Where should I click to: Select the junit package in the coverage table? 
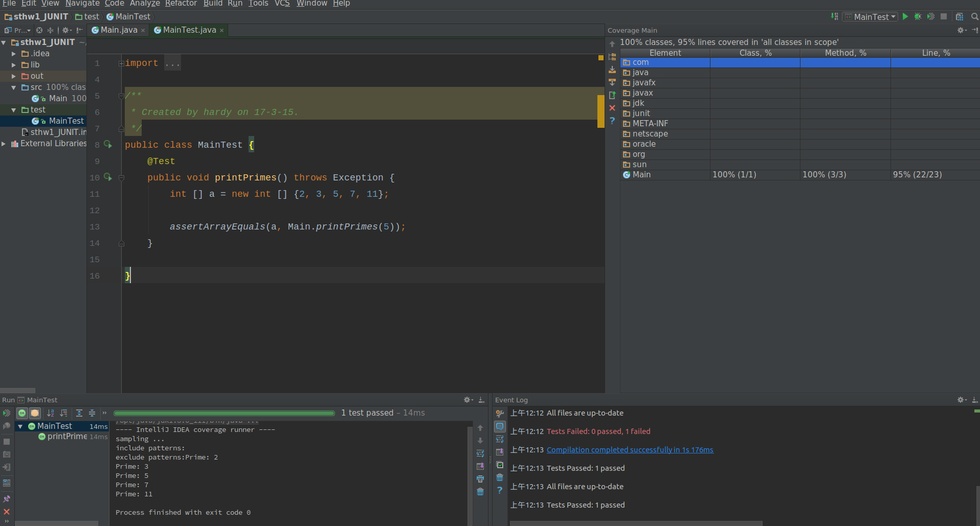(x=800, y=113)
